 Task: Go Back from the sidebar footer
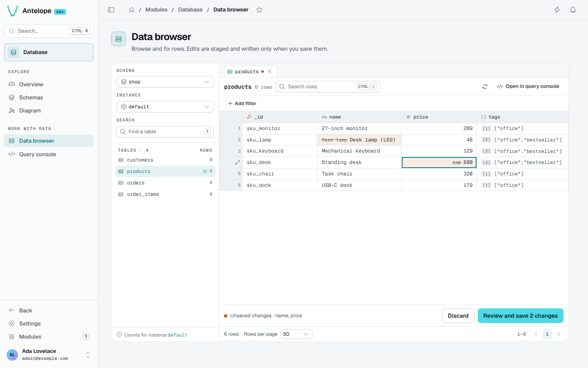point(49,310)
